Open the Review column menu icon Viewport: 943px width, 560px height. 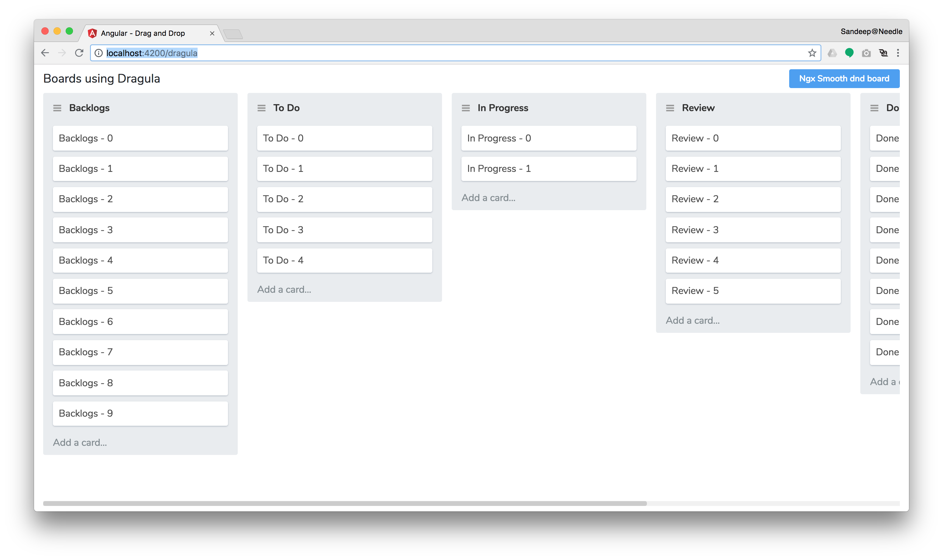click(670, 108)
